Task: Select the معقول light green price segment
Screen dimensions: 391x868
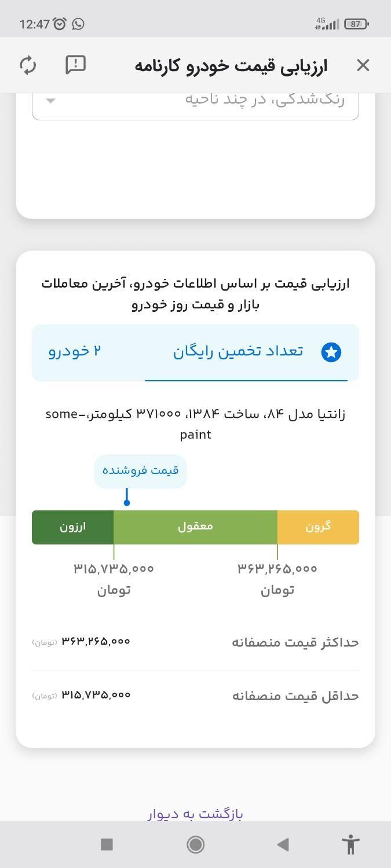Action: 196,527
